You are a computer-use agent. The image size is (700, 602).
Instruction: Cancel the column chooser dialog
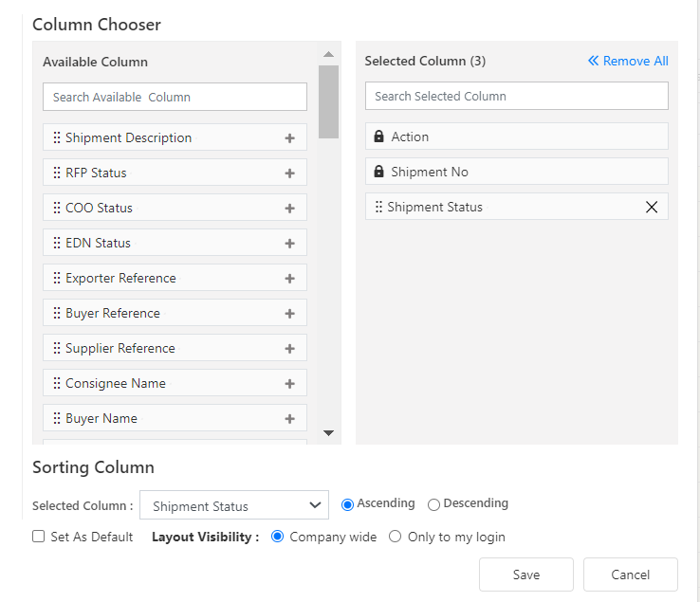(631, 575)
